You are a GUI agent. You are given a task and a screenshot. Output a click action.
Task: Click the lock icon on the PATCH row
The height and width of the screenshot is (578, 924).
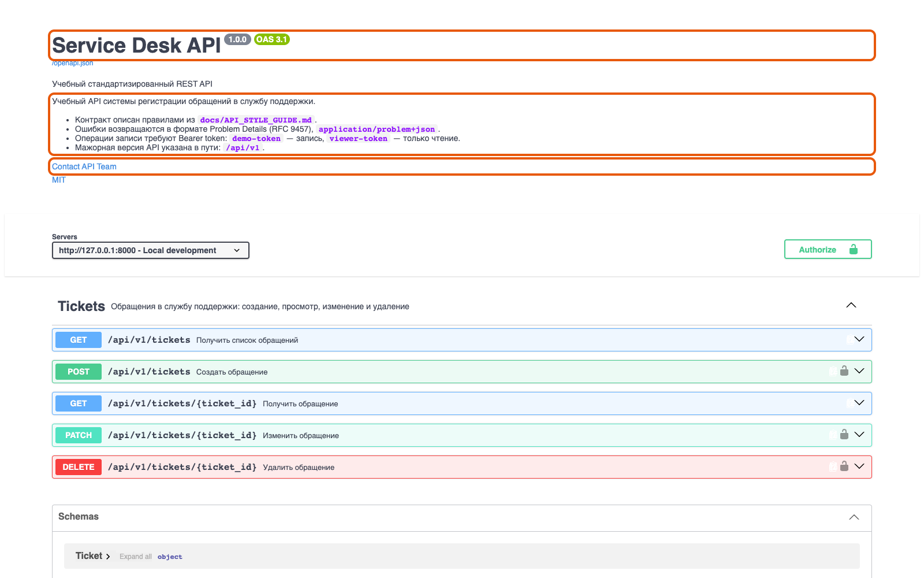844,435
